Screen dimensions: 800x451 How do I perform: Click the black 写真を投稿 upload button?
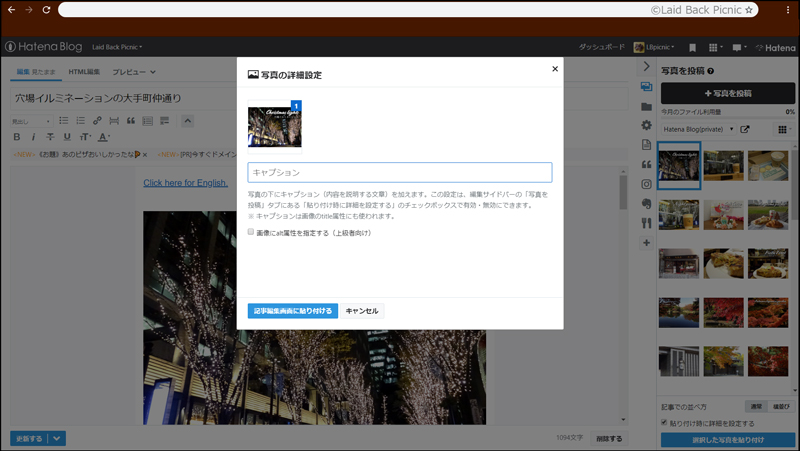[x=728, y=93]
